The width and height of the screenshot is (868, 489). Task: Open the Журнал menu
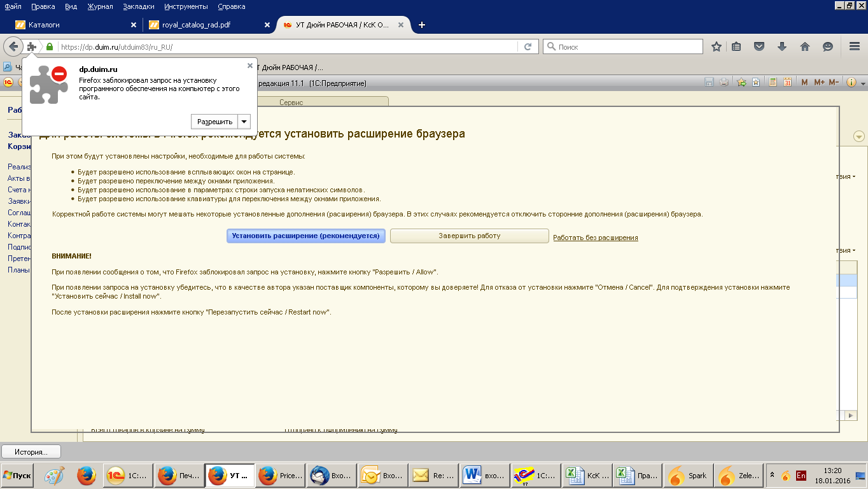[100, 6]
